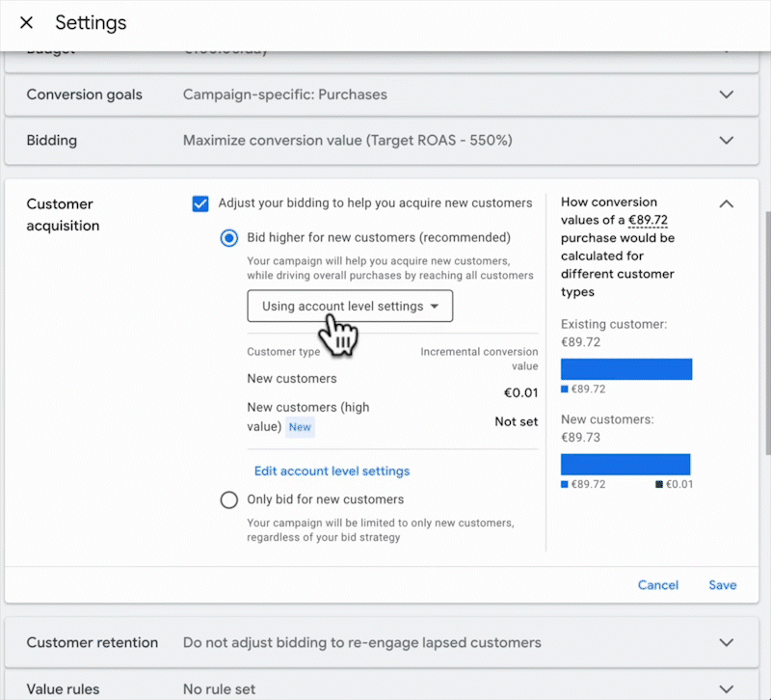This screenshot has height=700, width=771.
Task: Click the New customers blue value bar
Action: (x=626, y=464)
